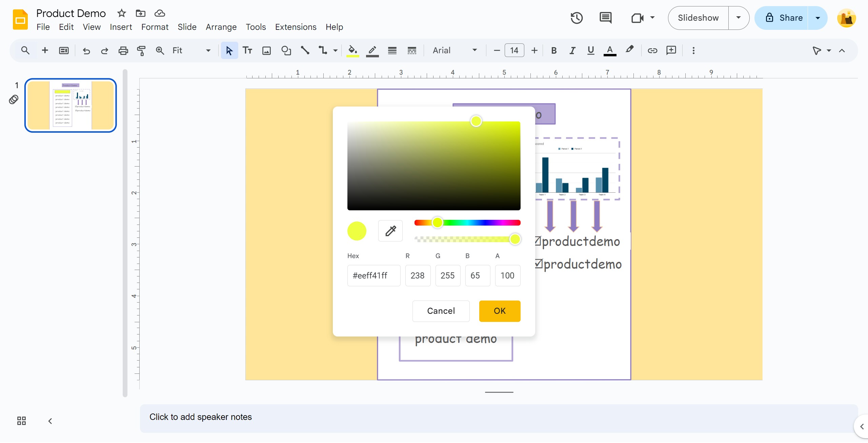Viewport: 868px width, 443px height.
Task: Start the Slideshow
Action: point(698,18)
